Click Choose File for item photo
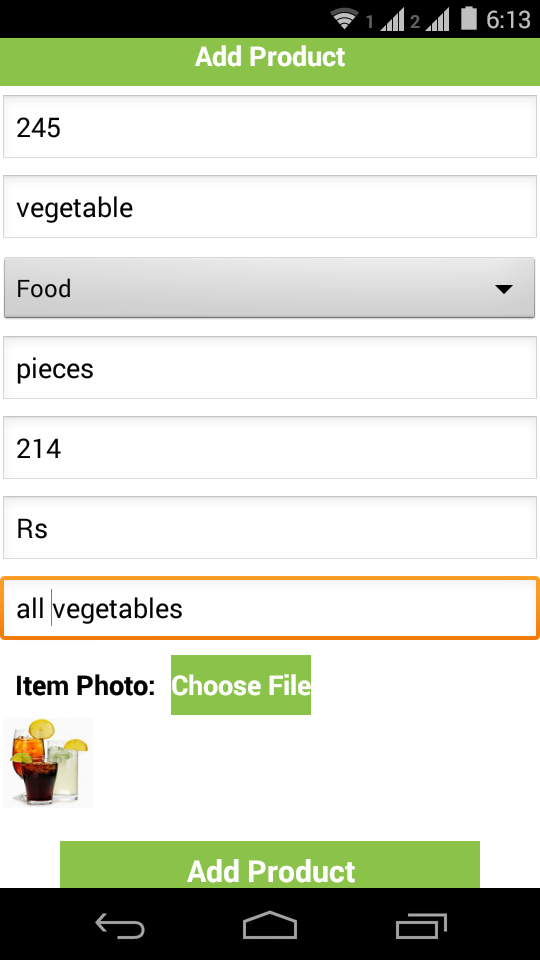This screenshot has height=960, width=540. click(241, 685)
